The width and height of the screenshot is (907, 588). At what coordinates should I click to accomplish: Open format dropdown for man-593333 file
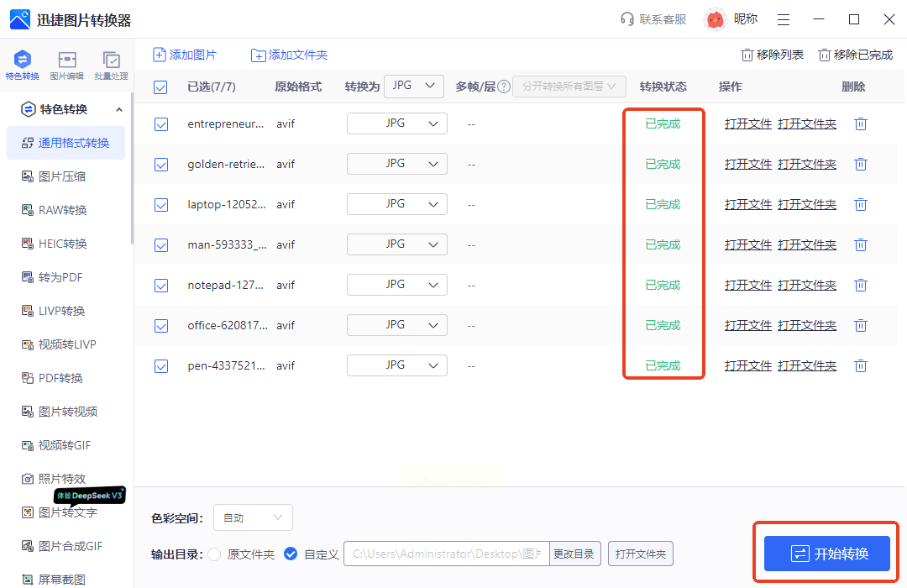396,244
